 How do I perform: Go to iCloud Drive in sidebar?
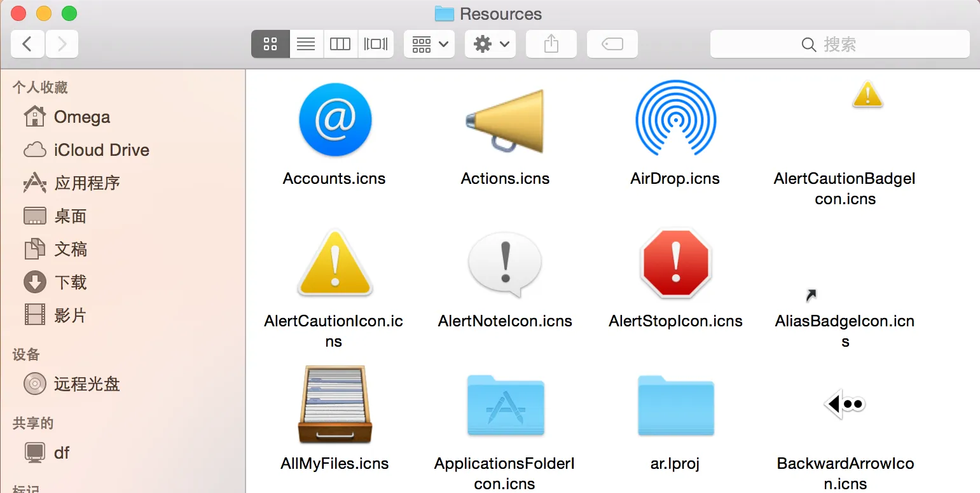point(101,150)
